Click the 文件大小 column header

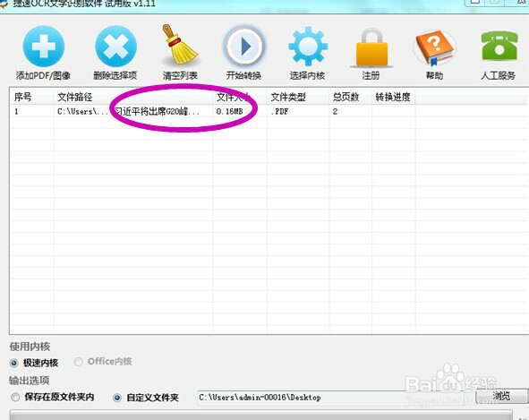point(240,97)
